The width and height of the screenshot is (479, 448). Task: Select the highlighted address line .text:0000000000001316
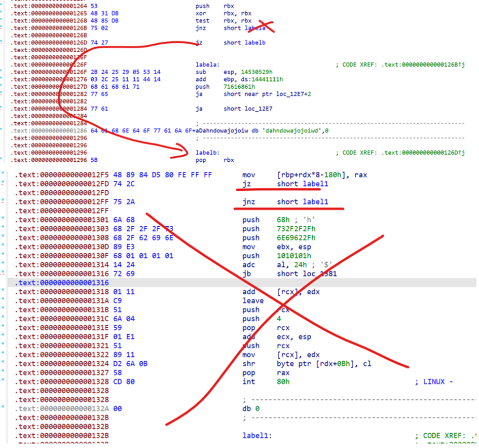tap(62, 283)
